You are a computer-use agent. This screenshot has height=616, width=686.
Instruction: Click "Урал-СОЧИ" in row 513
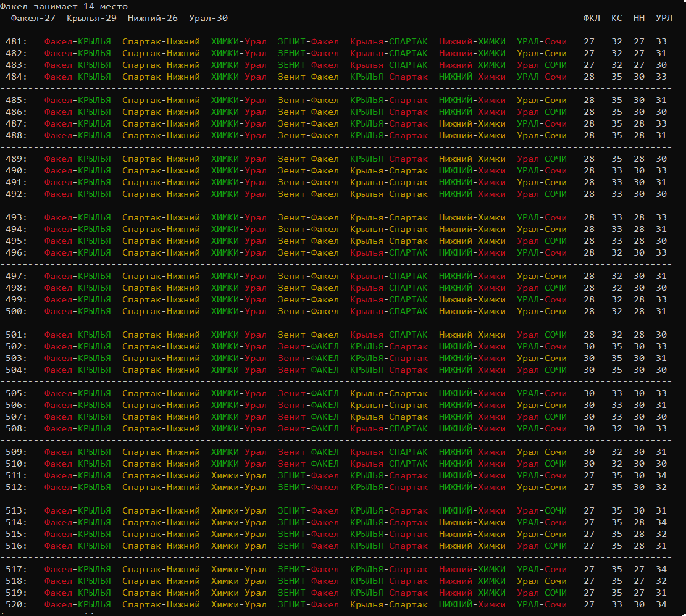pyautogui.click(x=542, y=510)
